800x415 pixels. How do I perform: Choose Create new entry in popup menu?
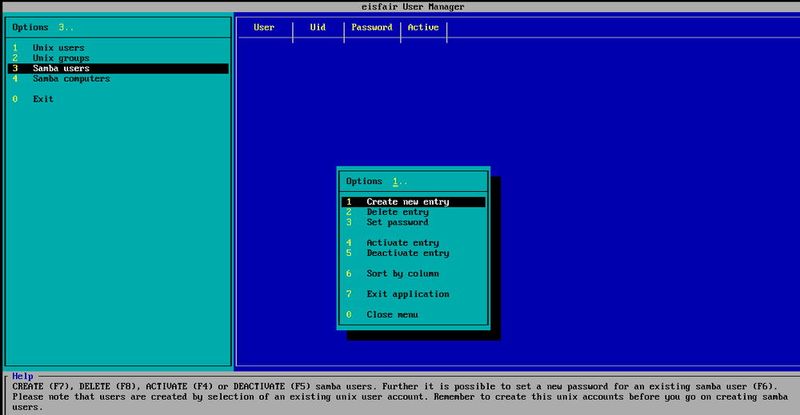pyautogui.click(x=413, y=202)
